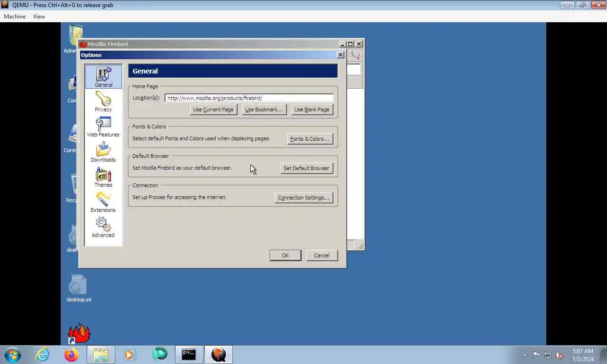Set home page with Use Blank Page
This screenshot has width=607, height=364.
[x=312, y=109]
